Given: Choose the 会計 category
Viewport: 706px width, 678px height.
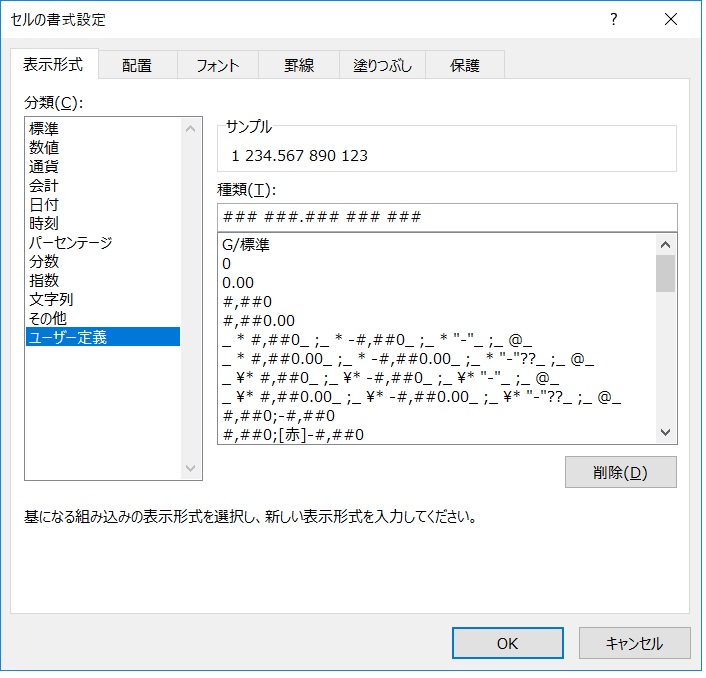Looking at the screenshot, I should coord(104,186).
